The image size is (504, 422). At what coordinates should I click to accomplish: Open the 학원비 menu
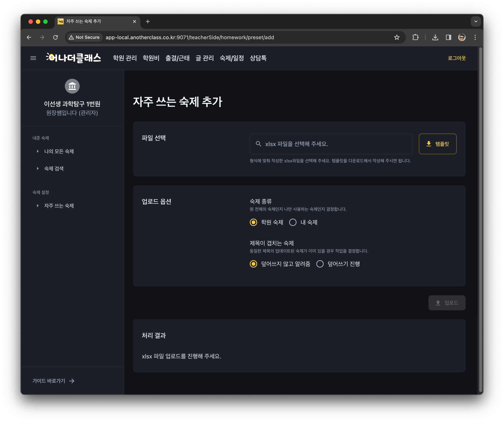tap(151, 58)
